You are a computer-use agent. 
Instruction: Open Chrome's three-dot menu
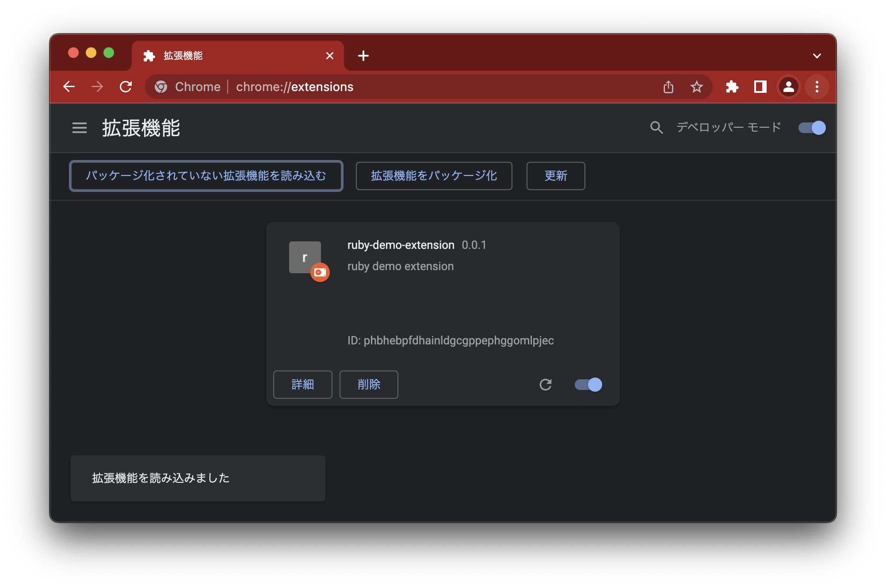click(817, 87)
